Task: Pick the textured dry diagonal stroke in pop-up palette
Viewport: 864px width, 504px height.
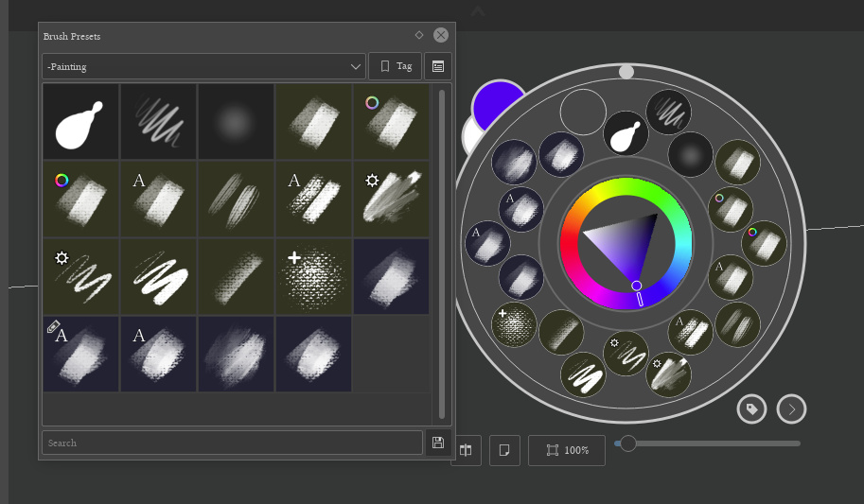Action: pyautogui.click(x=561, y=332)
